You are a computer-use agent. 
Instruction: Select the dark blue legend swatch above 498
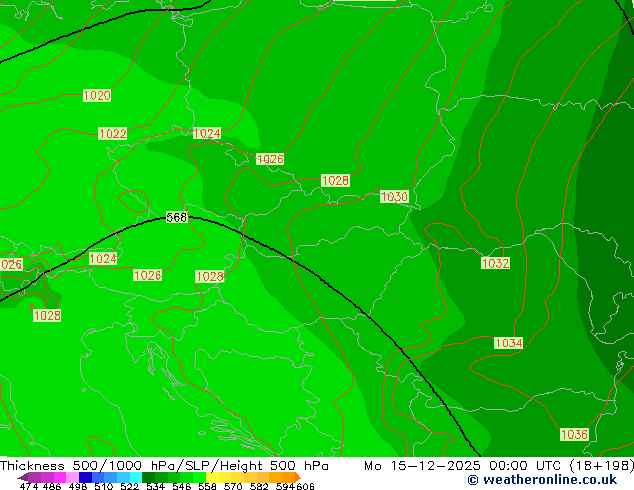tap(85, 477)
